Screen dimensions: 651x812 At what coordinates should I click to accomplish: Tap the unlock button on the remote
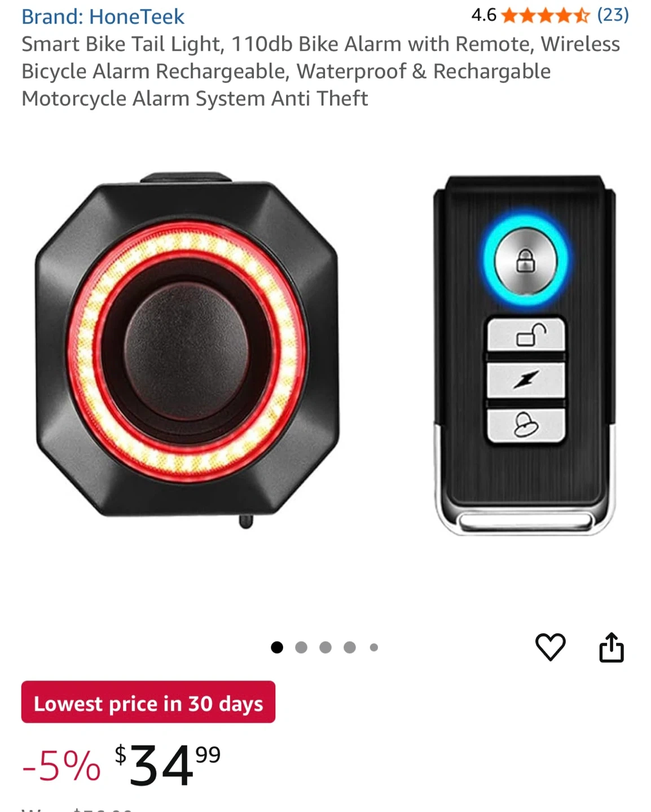click(526, 335)
